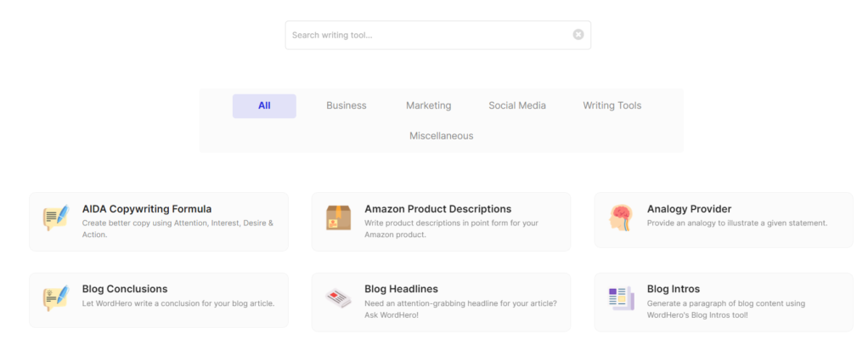This screenshot has width=868, height=345.
Task: Open the Blog Conclusions tool title
Action: tap(125, 289)
